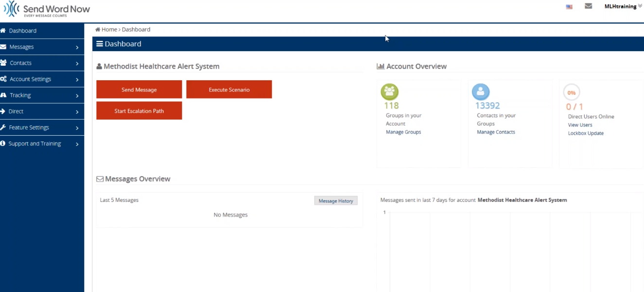Click the Home breadcrumb house icon
Viewport: 644px width, 292px height.
pos(98,30)
